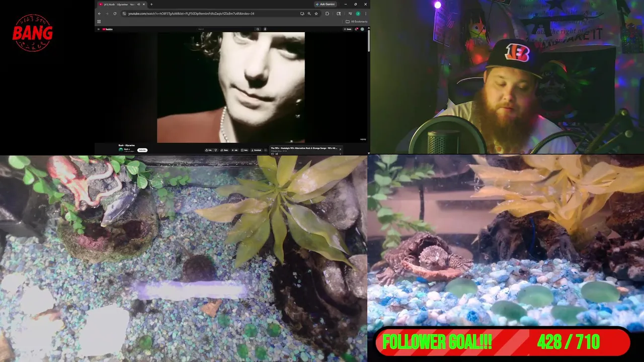Click the Ask button under the video
The height and width of the screenshot is (362, 644).
[234, 150]
